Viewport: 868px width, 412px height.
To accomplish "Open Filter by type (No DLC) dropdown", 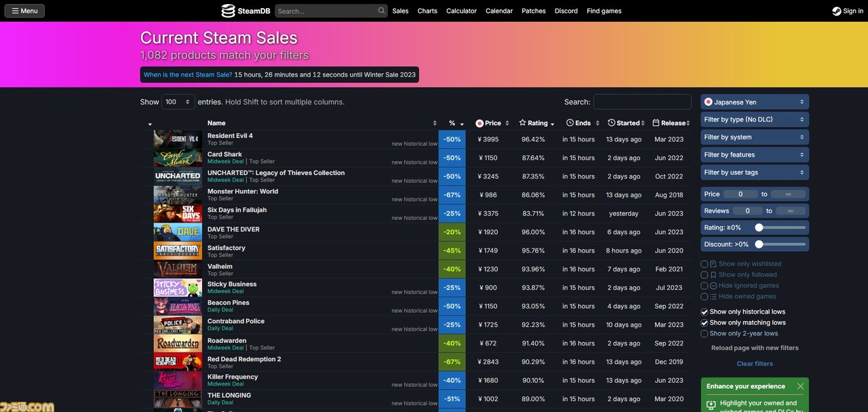I will coord(755,119).
